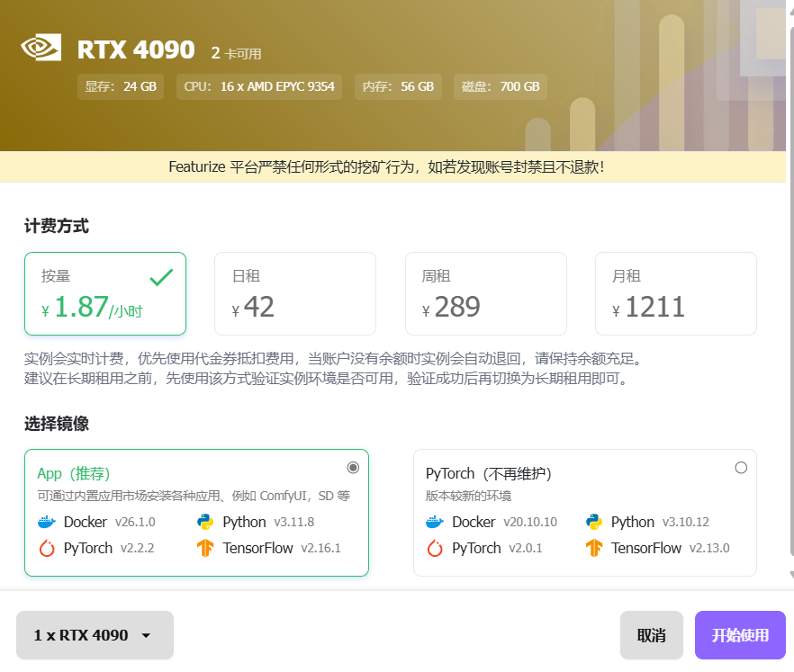Select the 周租 billing option
Viewport: 794px width, 672px height.
click(x=486, y=293)
